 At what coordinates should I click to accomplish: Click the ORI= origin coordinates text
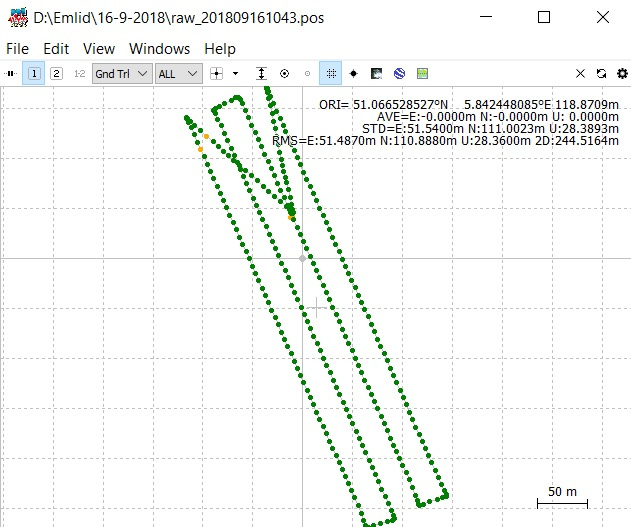pos(469,105)
